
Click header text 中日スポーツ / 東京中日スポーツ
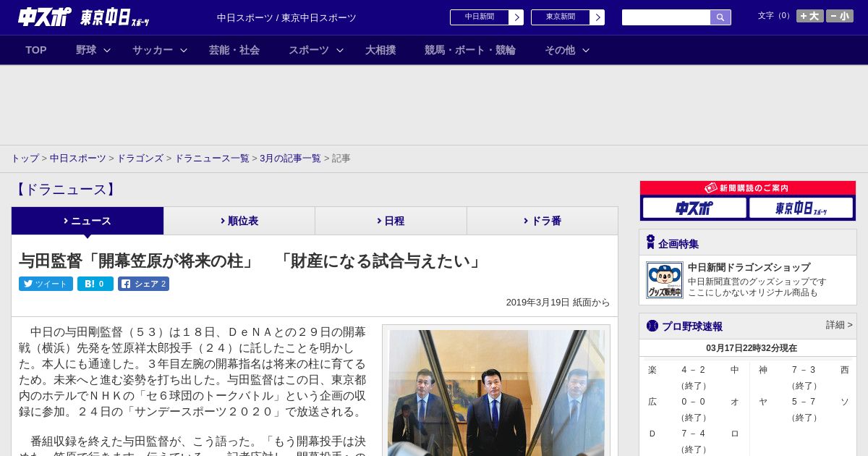point(286,18)
